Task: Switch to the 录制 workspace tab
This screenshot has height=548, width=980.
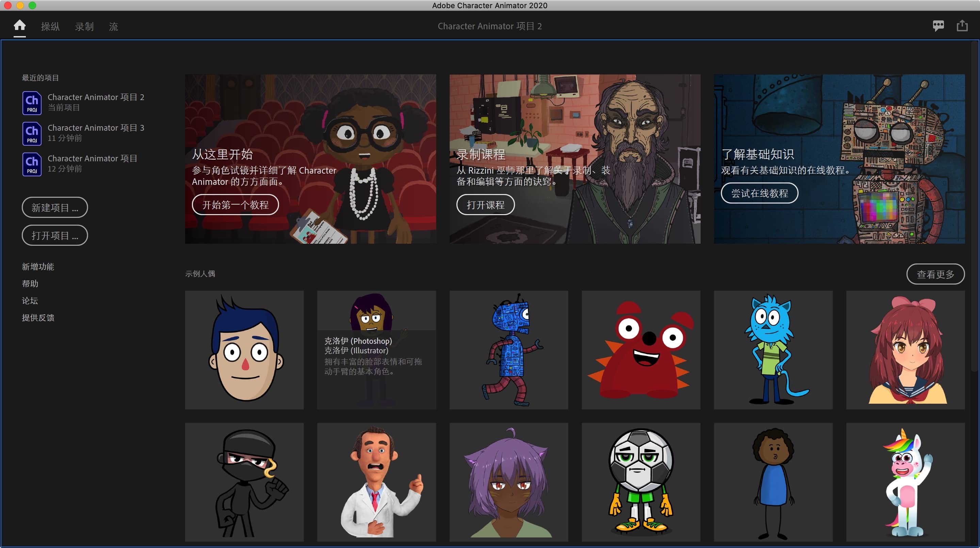Action: [x=84, y=26]
